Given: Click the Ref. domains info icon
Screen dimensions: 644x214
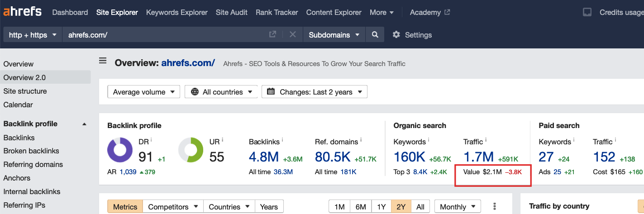Looking at the screenshot, I should [361, 140].
